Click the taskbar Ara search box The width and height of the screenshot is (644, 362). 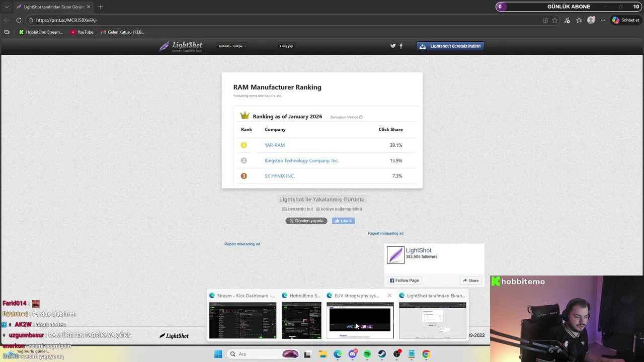click(263, 354)
